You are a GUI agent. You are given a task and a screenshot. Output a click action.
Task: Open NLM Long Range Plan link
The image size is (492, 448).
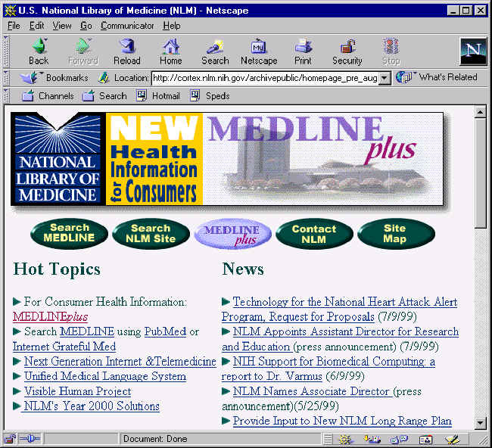point(342,421)
